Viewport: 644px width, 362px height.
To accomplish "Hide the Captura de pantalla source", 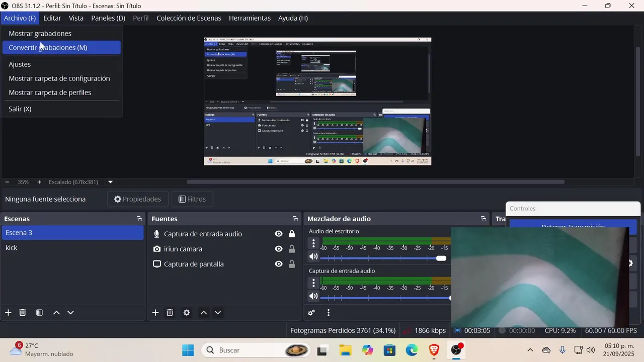I will point(279,264).
